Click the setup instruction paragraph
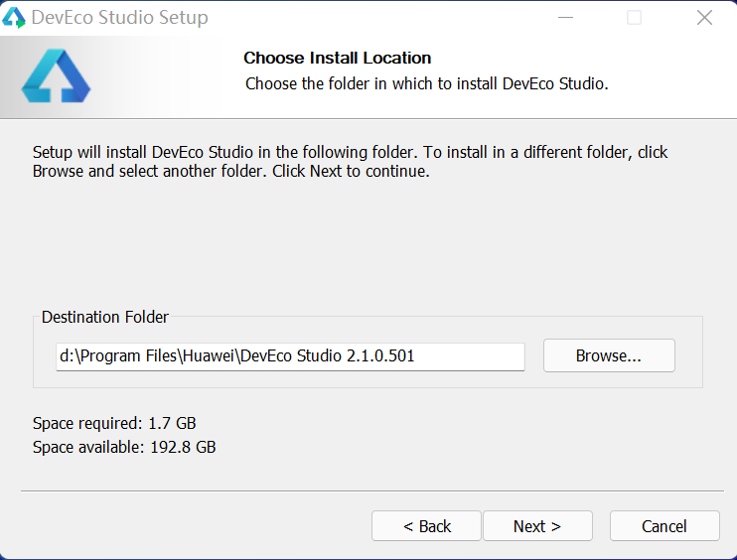 coord(350,162)
